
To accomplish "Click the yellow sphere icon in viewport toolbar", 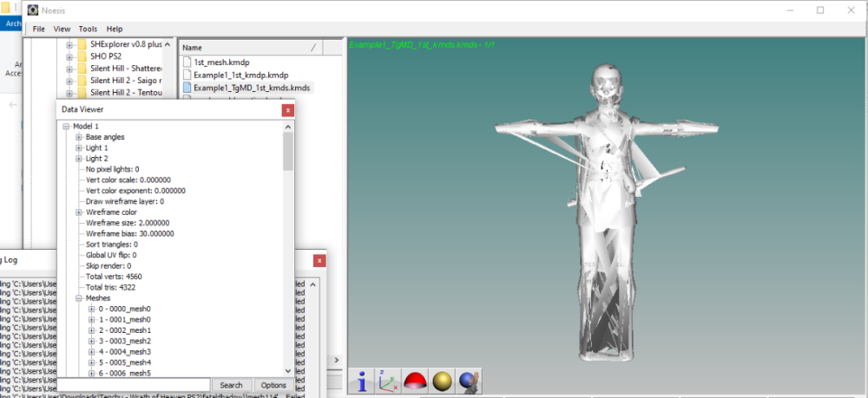I will coord(443,382).
